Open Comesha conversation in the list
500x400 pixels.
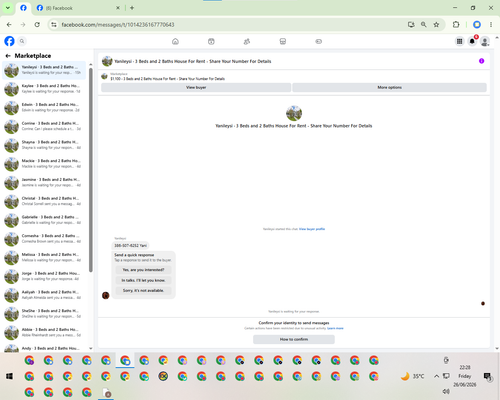44,239
